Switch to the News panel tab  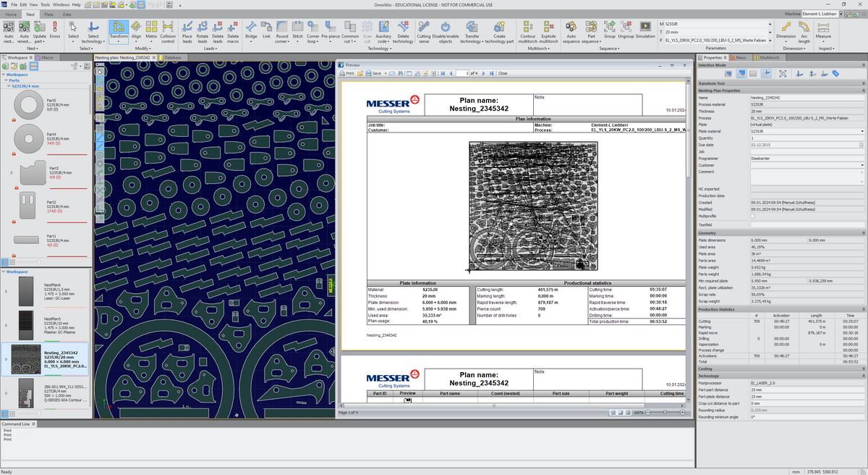(x=741, y=56)
